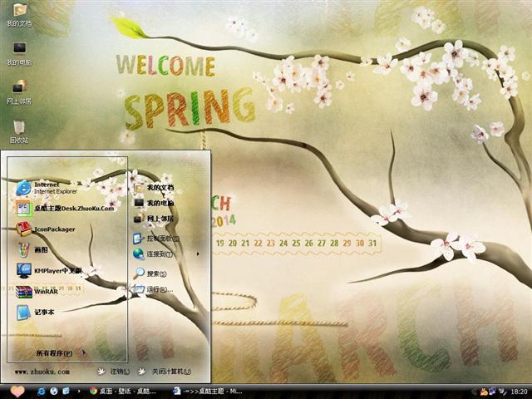The image size is (532, 399).
Task: Open 我的电脑 in start menu right column
Action: [155, 203]
